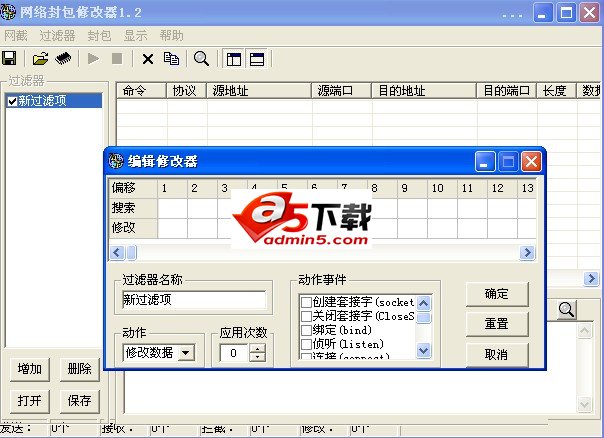Open the 过滤器 menu
The width and height of the screenshot is (604, 438).
click(57, 36)
